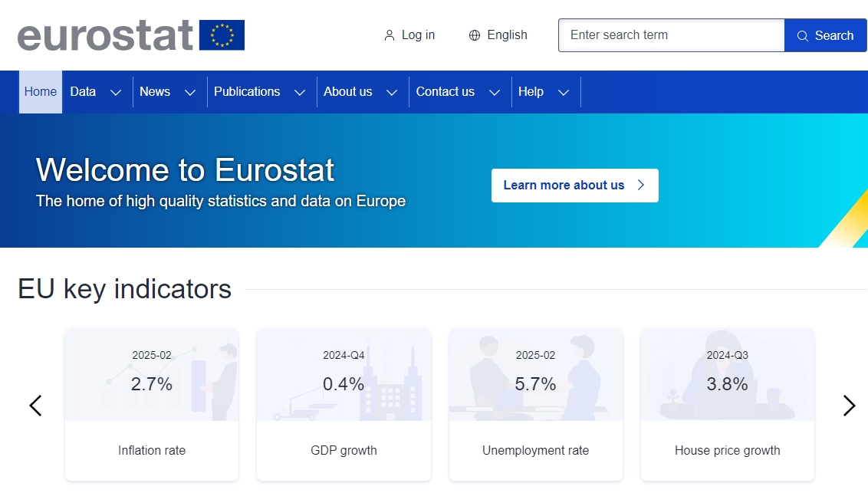Click the magnifier icon in the Search button

tap(803, 35)
